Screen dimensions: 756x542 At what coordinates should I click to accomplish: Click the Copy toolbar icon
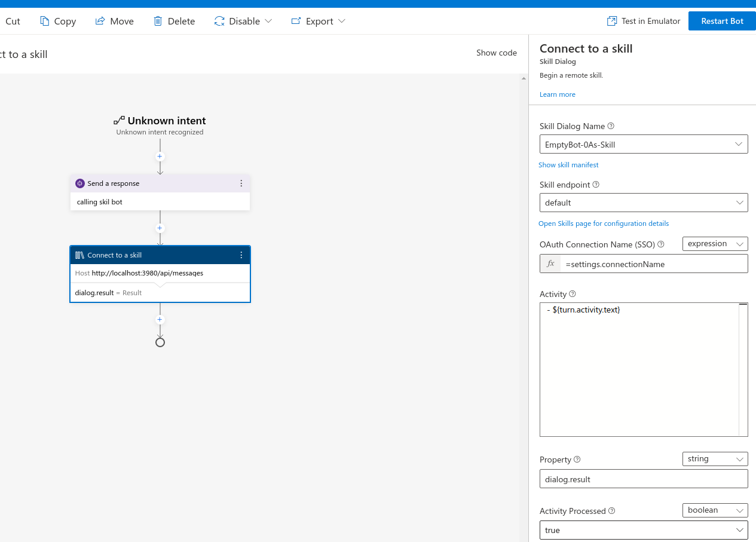[x=45, y=21]
